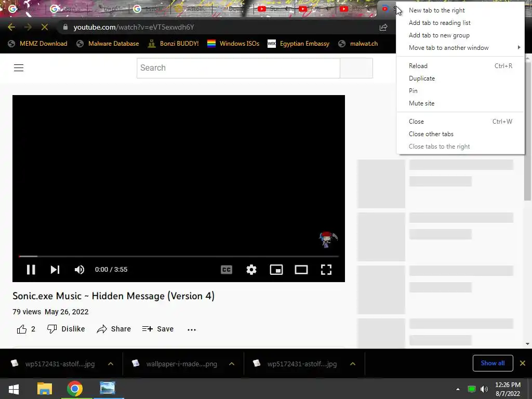
Task: Click the page vertical scrollbar thumb
Action: pos(528,131)
